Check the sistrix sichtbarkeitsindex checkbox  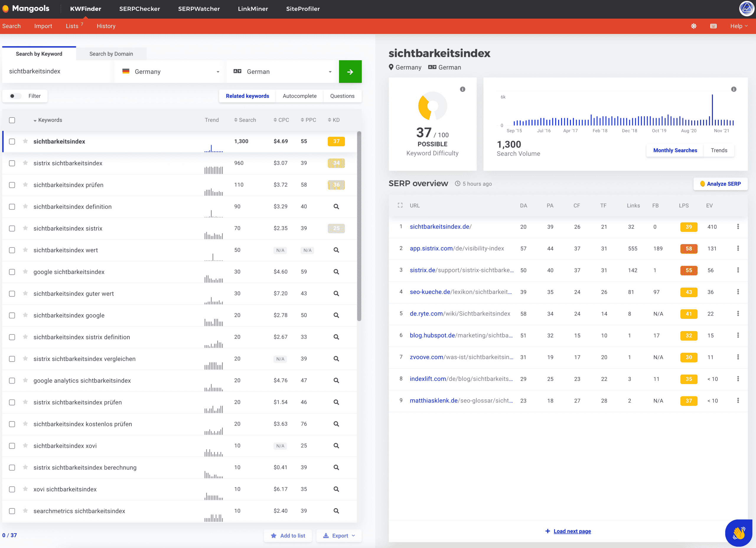point(12,163)
